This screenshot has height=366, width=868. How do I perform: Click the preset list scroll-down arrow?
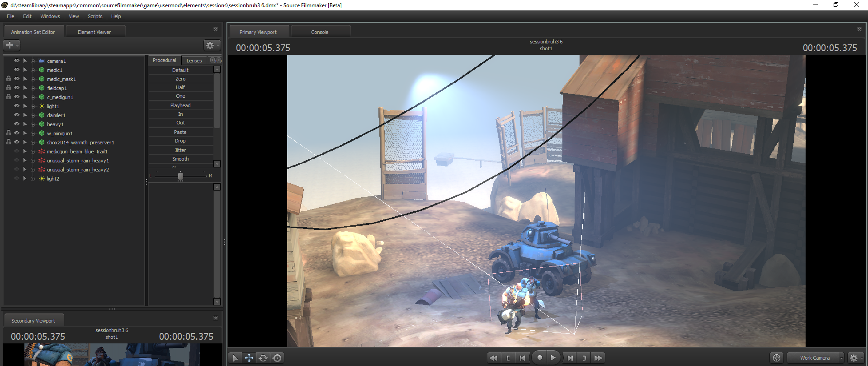(x=217, y=164)
